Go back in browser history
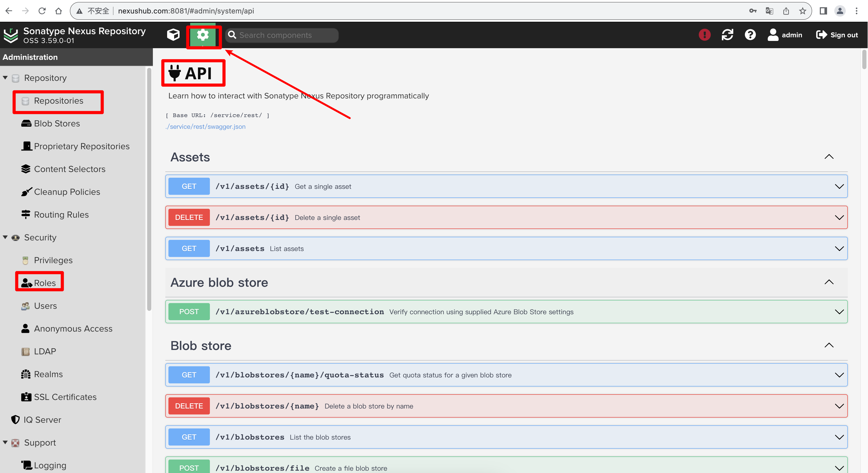Viewport: 868px width, 473px height. click(x=9, y=11)
